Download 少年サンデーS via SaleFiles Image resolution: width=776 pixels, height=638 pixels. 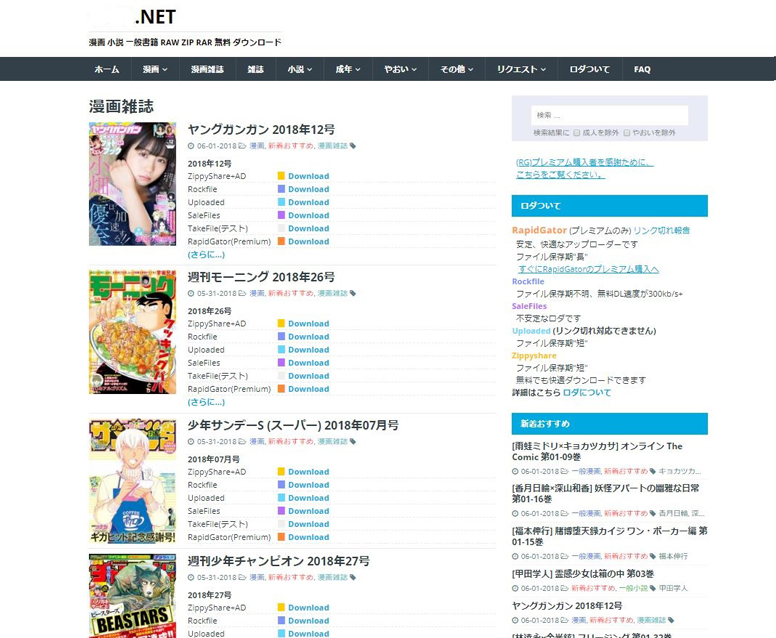point(308,511)
